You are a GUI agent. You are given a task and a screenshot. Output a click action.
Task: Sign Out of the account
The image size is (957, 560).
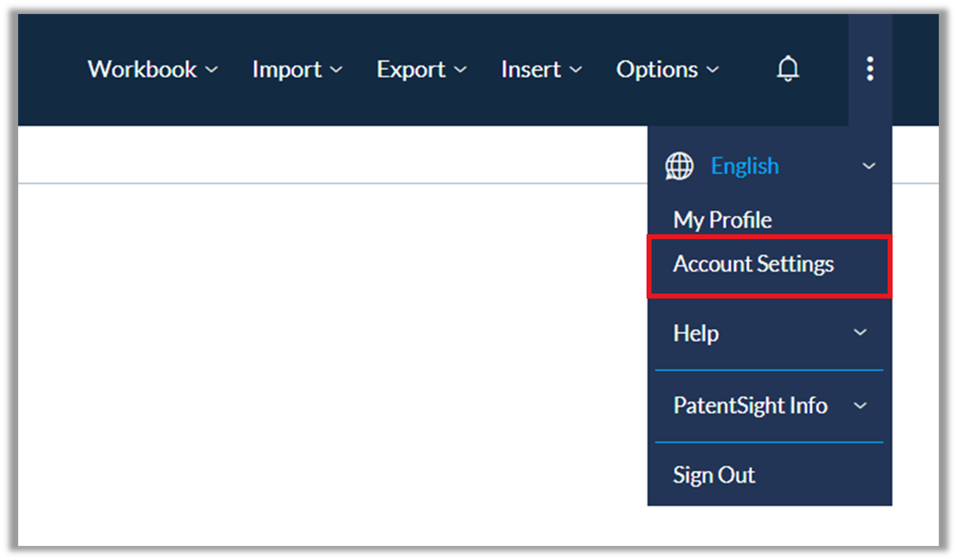[714, 475]
